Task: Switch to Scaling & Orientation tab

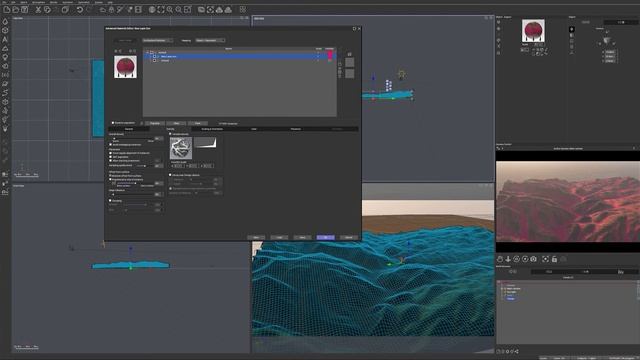Action: [212, 129]
